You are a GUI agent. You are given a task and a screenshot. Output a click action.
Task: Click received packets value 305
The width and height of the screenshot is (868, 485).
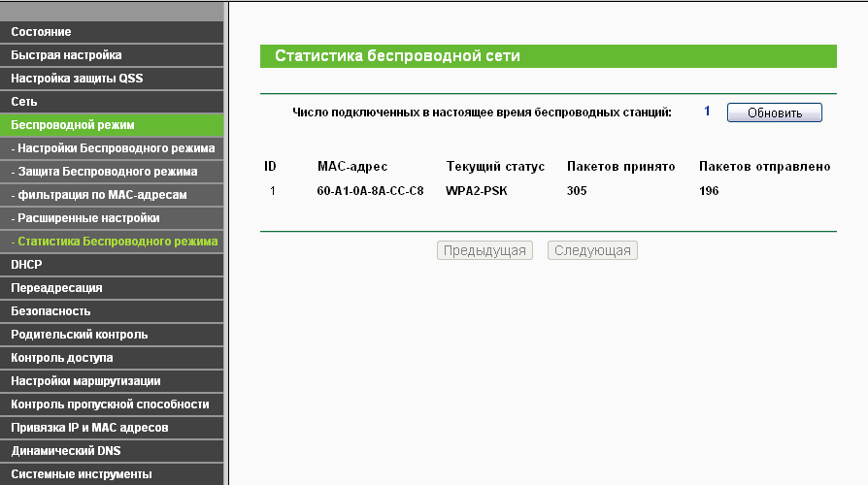(577, 191)
